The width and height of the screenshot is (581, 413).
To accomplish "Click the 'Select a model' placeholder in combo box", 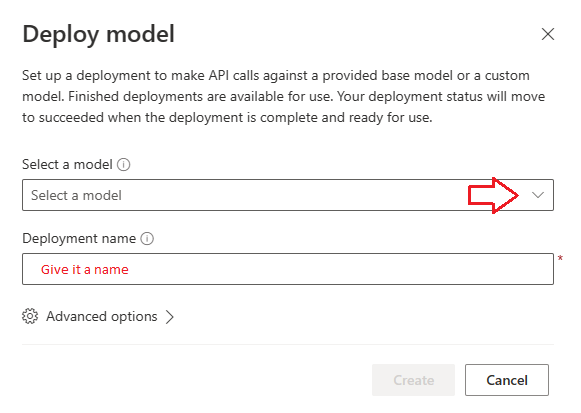I will pyautogui.click(x=76, y=195).
